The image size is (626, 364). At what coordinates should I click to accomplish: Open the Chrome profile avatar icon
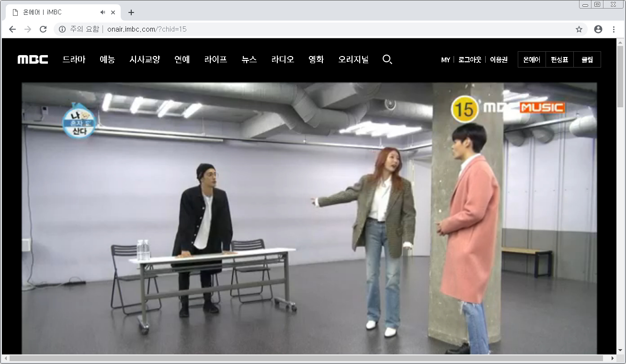(x=598, y=29)
